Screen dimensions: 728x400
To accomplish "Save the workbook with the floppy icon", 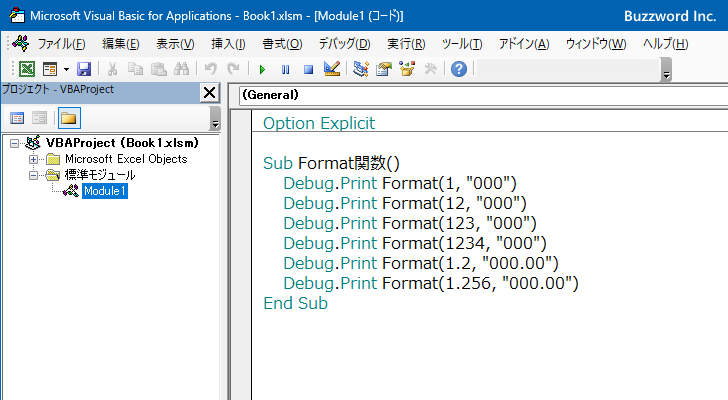I will pyautogui.click(x=84, y=69).
